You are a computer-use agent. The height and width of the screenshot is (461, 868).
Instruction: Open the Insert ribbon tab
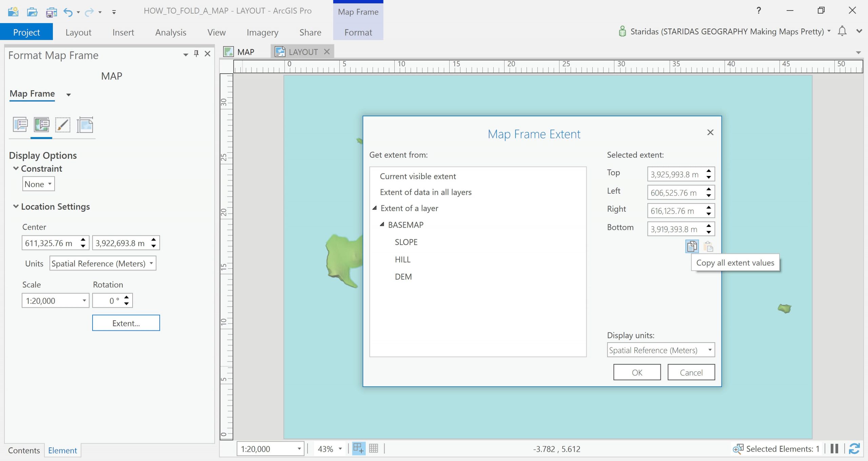pyautogui.click(x=123, y=32)
